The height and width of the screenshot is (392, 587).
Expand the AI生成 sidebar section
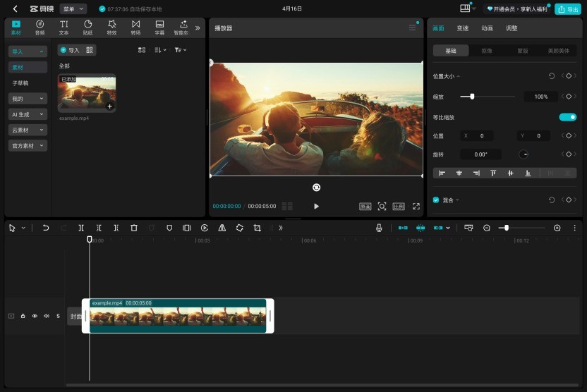pyautogui.click(x=28, y=114)
